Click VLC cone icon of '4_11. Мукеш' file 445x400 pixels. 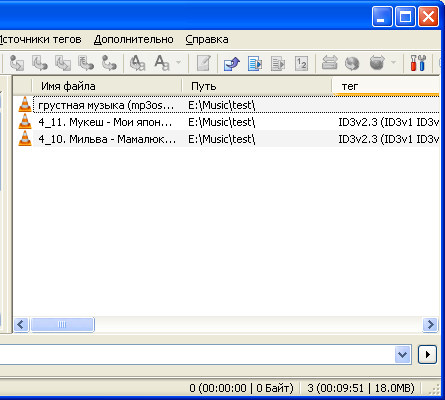(x=25, y=121)
